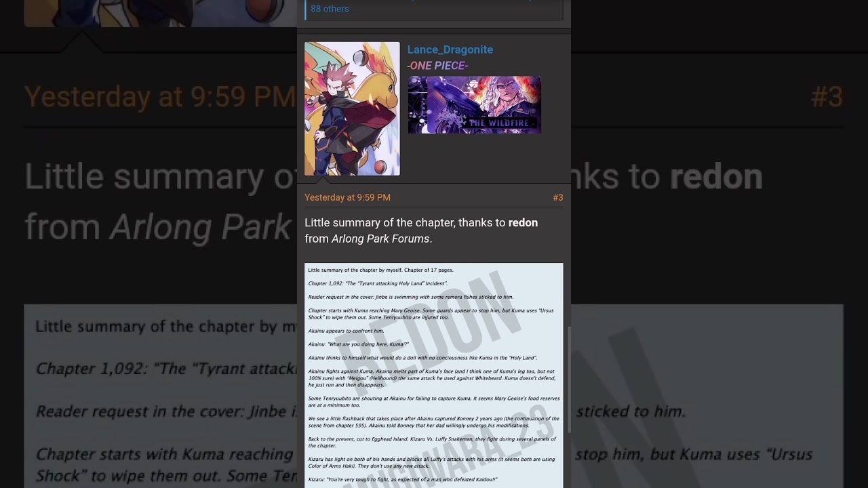Screen dimensions: 868x488
Task: Click the Lance_Dragonite avatar image
Action: click(352, 108)
